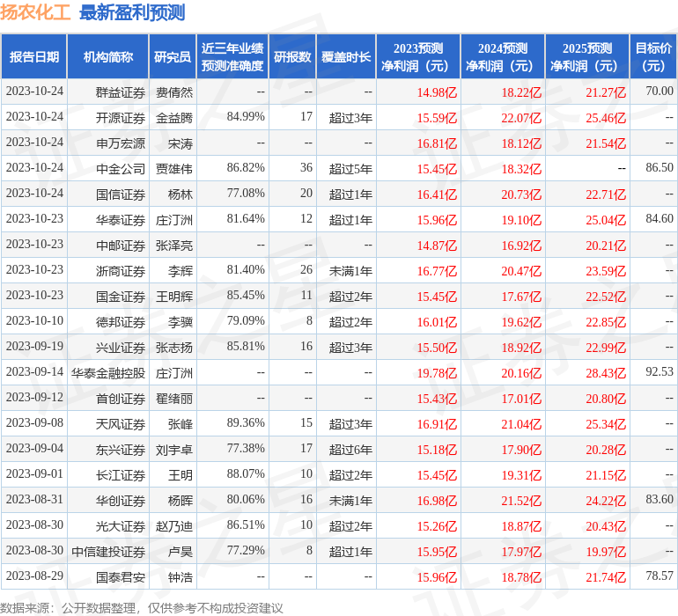Click target price 86.50

[x=660, y=167]
